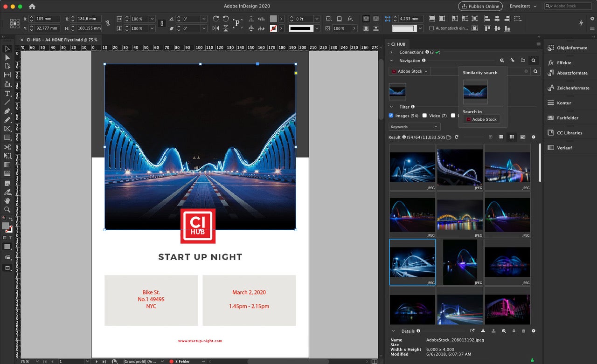597x364 pixels.
Task: Uncheck the Images filter checkbox
Action: [x=391, y=116]
